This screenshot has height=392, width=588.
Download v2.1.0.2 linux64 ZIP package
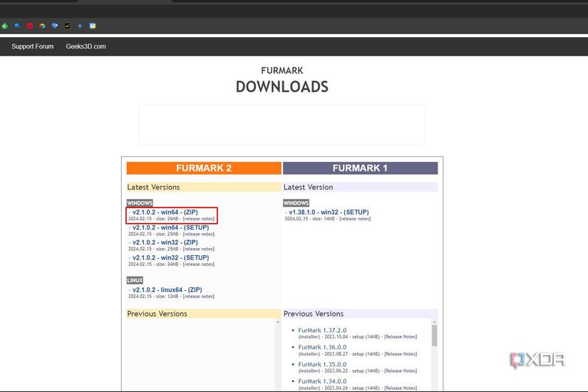pyautogui.click(x=167, y=290)
